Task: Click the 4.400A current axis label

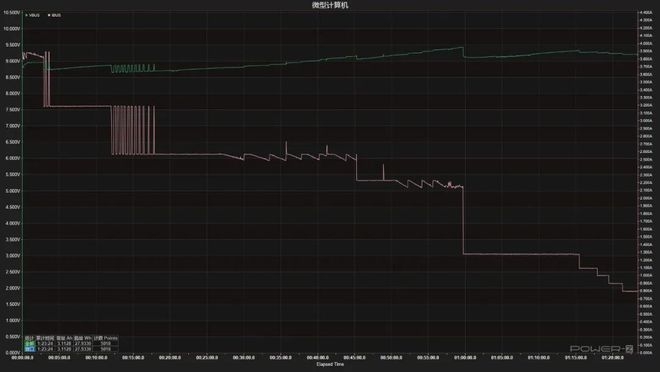Action: [646, 13]
